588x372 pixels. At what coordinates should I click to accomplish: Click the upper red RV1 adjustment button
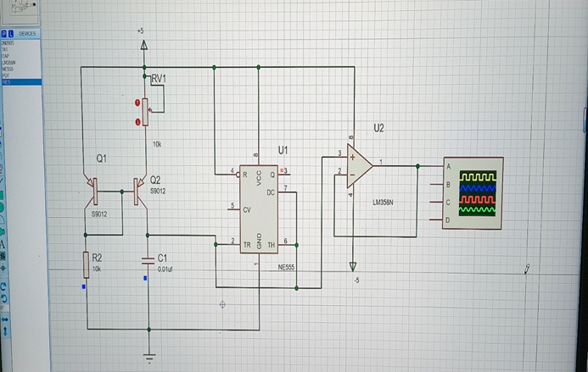(x=137, y=103)
